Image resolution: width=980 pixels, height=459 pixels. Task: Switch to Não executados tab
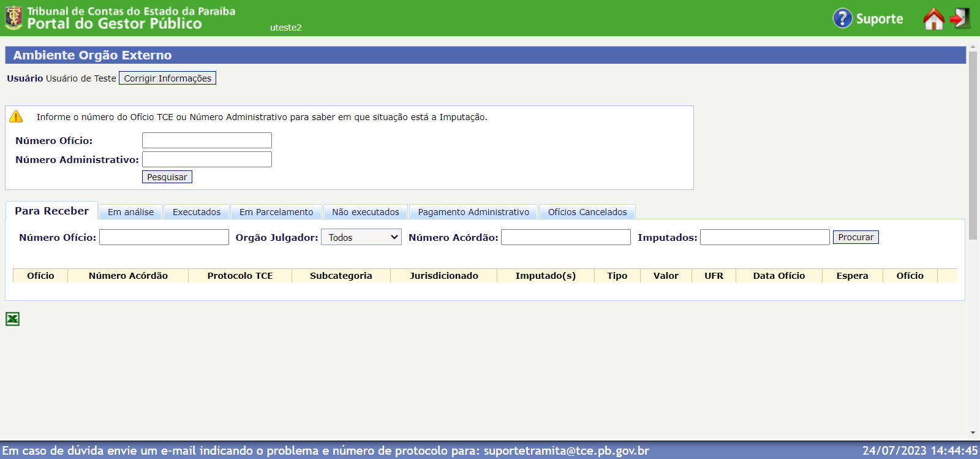[366, 212]
